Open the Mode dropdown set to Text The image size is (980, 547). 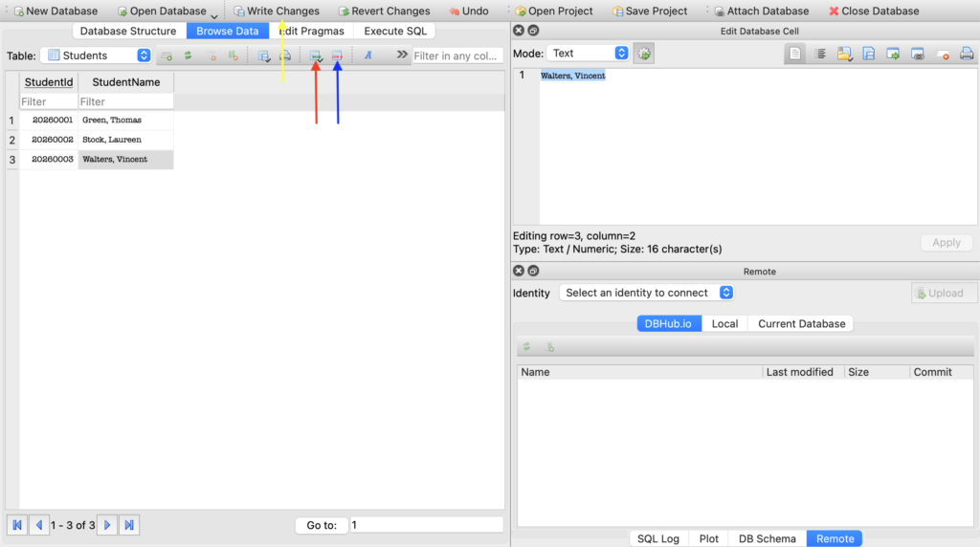point(589,54)
